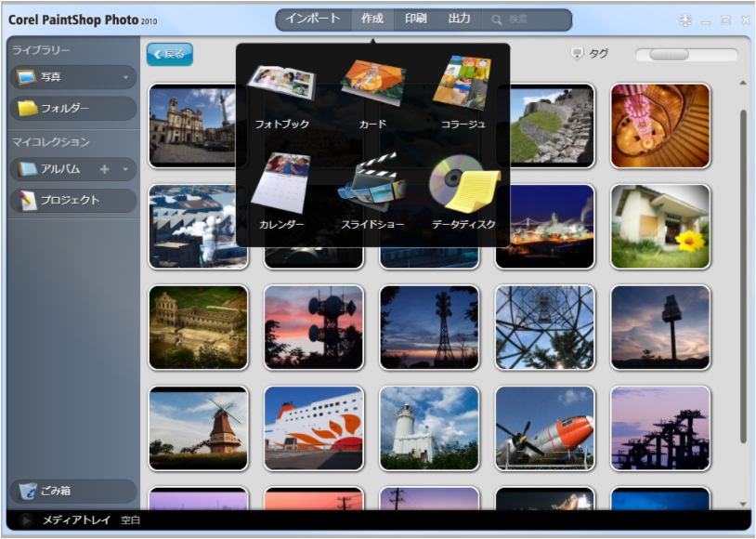Image resolution: width=756 pixels, height=539 pixels.
Task: Open the プロジェクト projects section
Action: pyautogui.click(x=72, y=200)
